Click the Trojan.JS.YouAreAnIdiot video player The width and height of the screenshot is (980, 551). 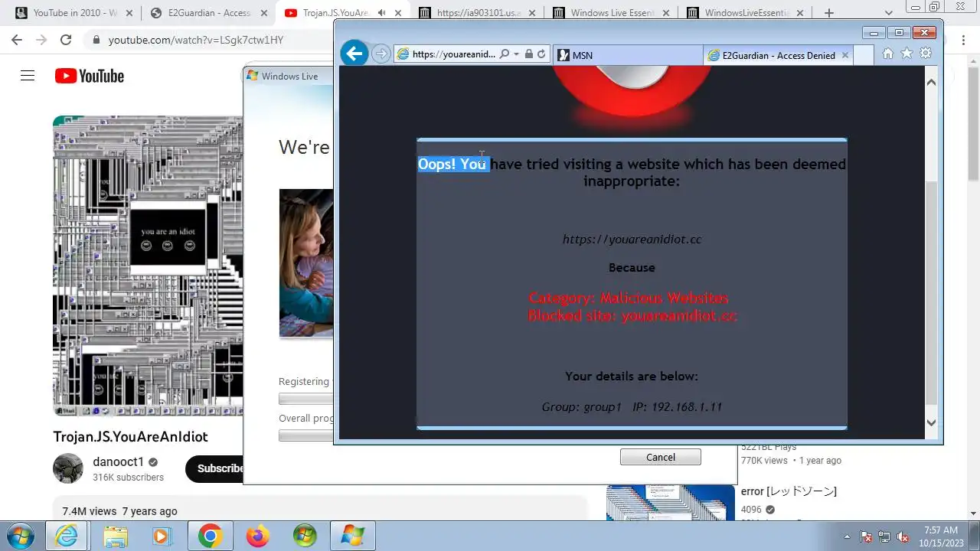[148, 266]
